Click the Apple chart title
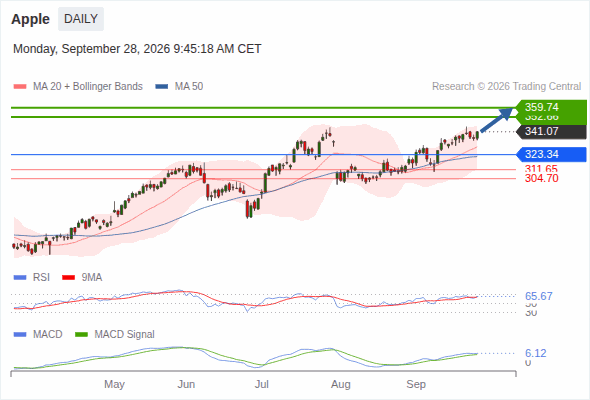 pos(30,19)
